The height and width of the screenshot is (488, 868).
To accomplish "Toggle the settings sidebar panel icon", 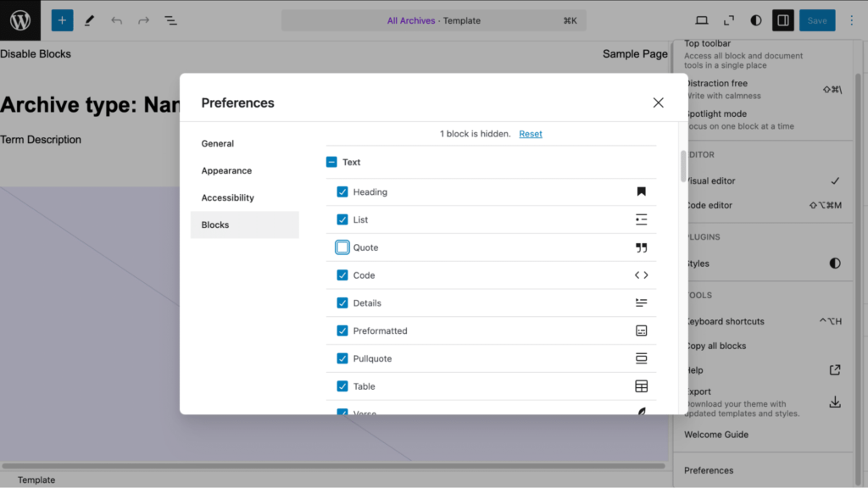I will 783,20.
